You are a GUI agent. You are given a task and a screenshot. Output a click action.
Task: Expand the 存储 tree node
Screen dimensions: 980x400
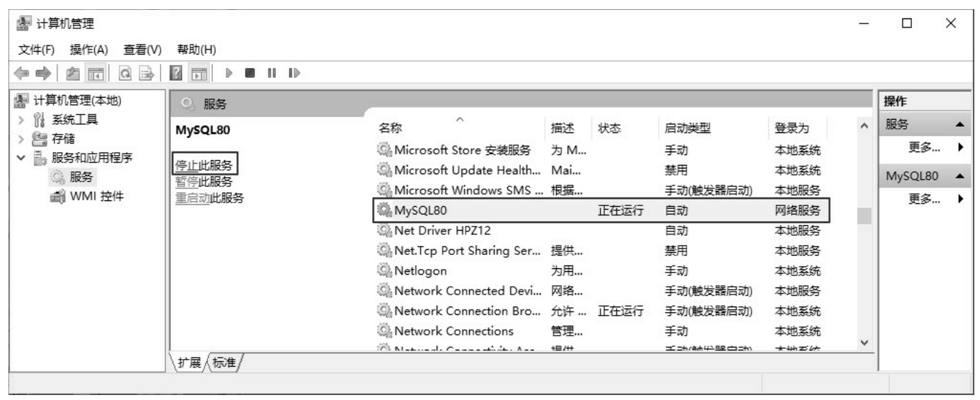click(20, 138)
